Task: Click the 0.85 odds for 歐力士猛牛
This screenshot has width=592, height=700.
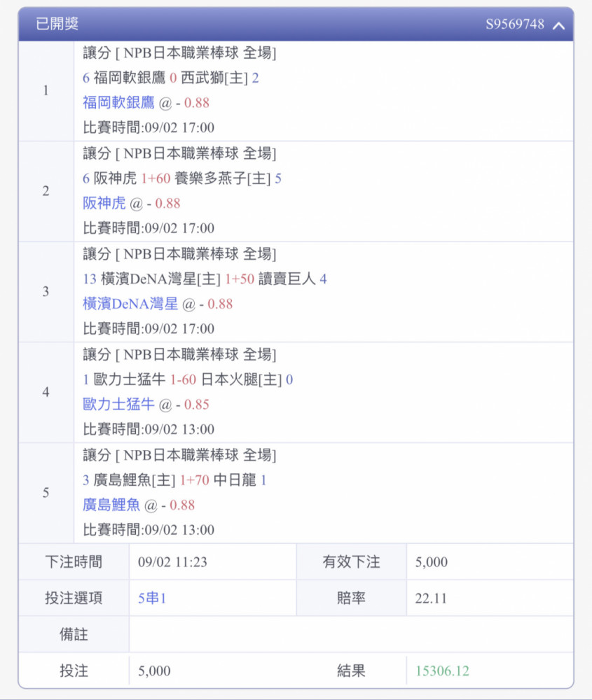Action: pyautogui.click(x=197, y=405)
